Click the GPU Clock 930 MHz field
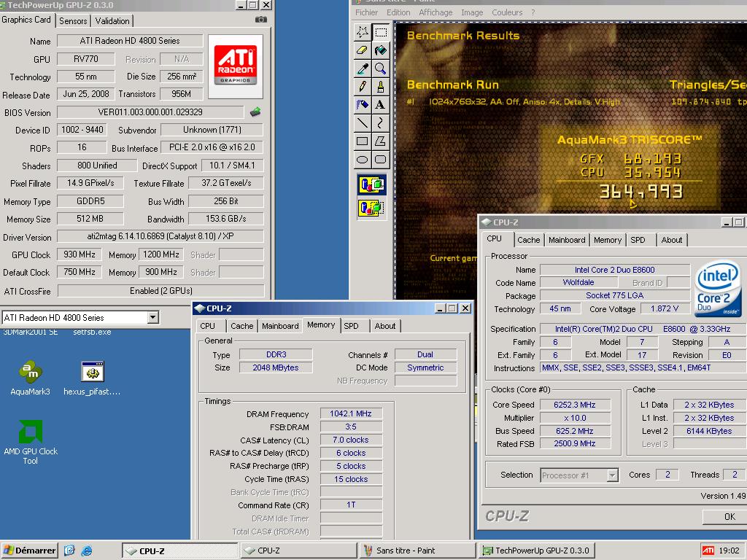 pyautogui.click(x=79, y=254)
